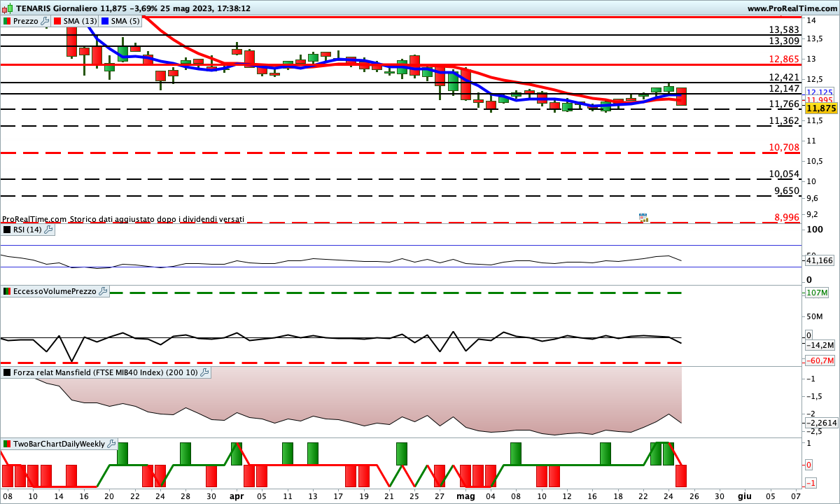
Task: Select the SMA (13) label text
Action: [80, 21]
